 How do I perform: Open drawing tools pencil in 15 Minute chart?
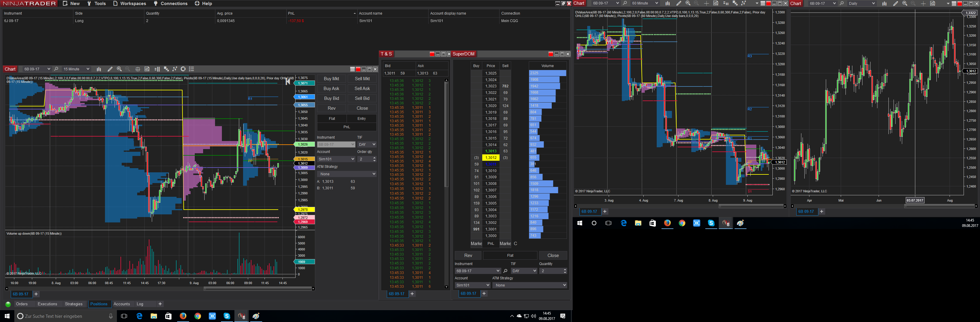point(110,69)
